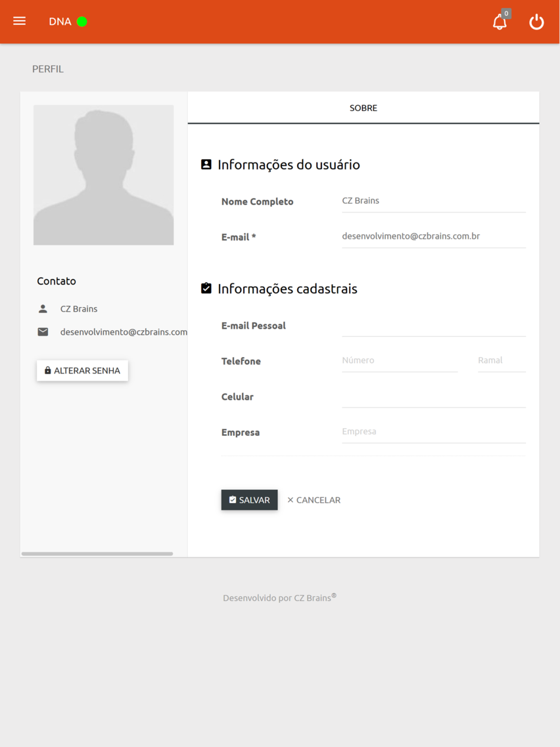Click the person icon under Contato
This screenshot has height=747, width=560.
(x=43, y=308)
